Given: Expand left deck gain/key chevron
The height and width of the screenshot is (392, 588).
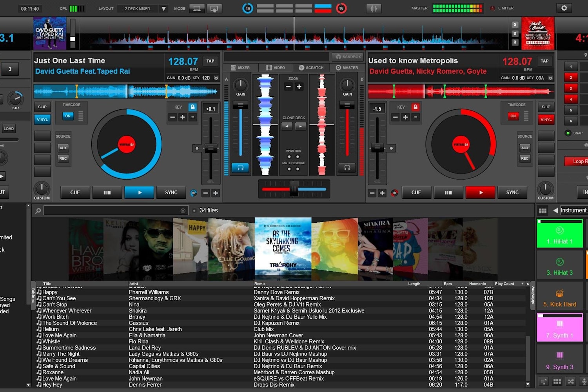Looking at the screenshot, I should click(216, 78).
